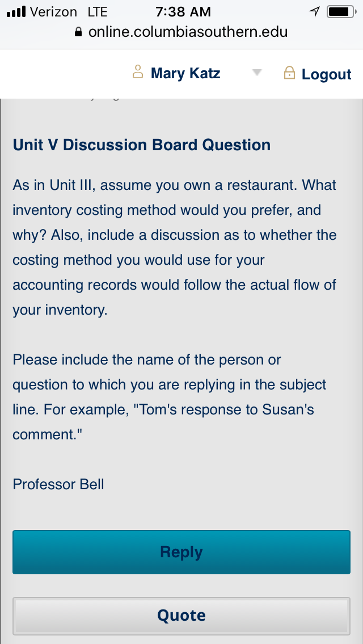Tap the user profile icon beside Mary Katz
This screenshot has height=644, width=363.
coord(138,72)
